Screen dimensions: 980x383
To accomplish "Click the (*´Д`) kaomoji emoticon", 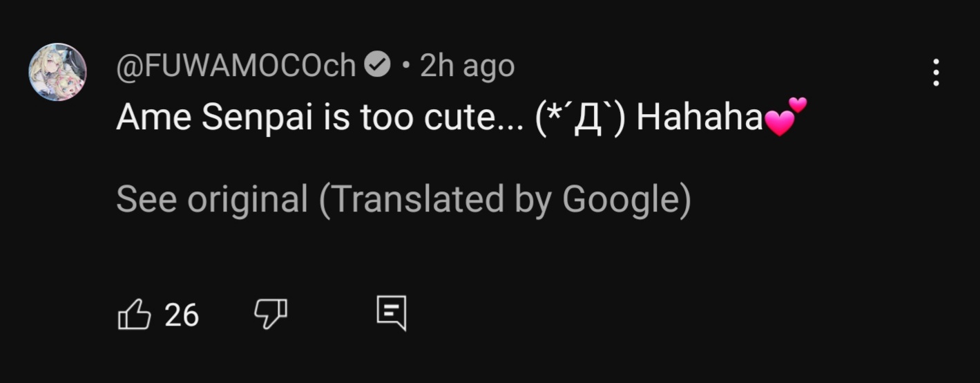I will pyautogui.click(x=579, y=118).
